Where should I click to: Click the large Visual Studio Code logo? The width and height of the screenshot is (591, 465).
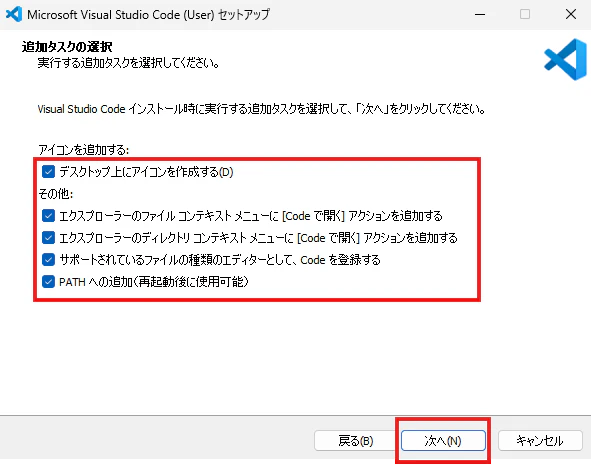point(565,60)
